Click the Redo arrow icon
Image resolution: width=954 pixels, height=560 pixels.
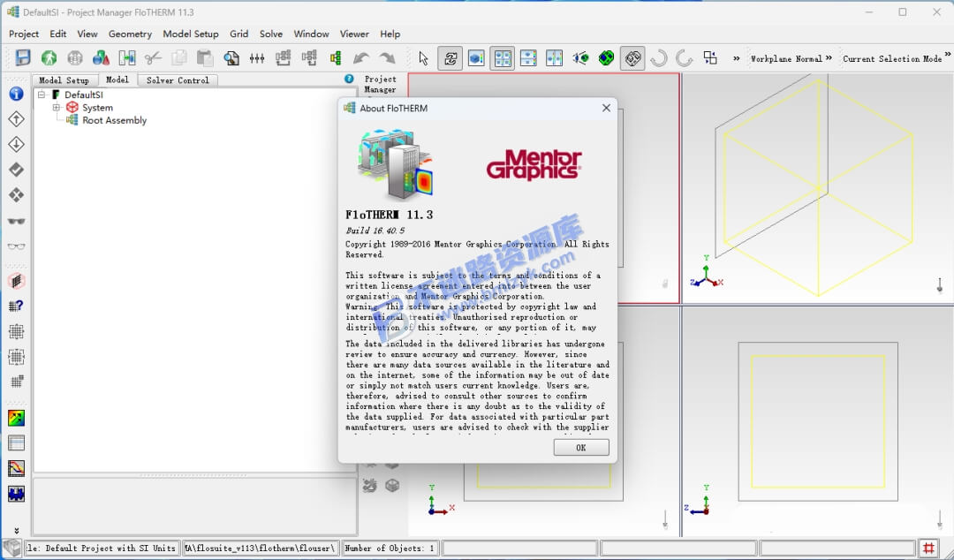tap(387, 57)
